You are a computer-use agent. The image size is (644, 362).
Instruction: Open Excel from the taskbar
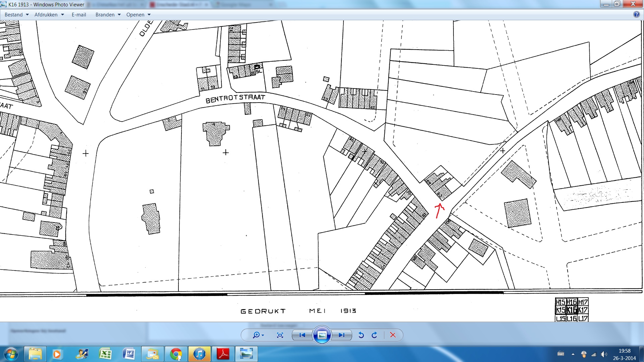(x=106, y=354)
